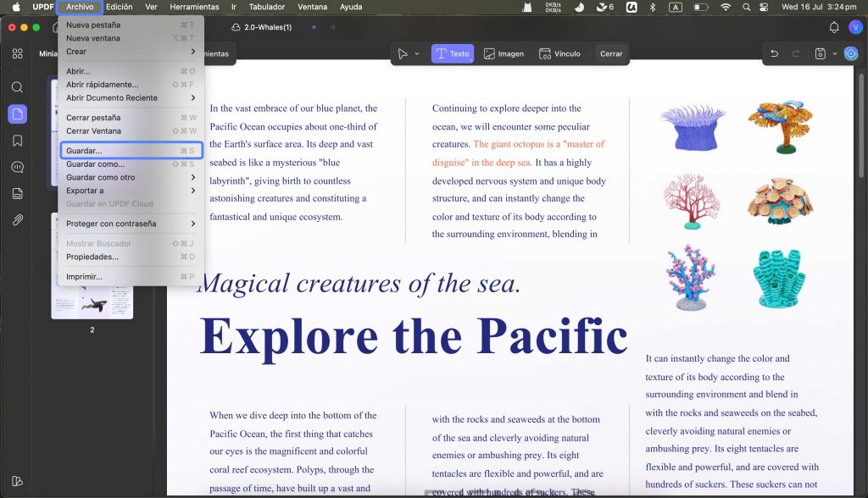Image resolution: width=868 pixels, height=498 pixels.
Task: Switch to the 2.0-Whales(1) tab
Action: (x=267, y=27)
